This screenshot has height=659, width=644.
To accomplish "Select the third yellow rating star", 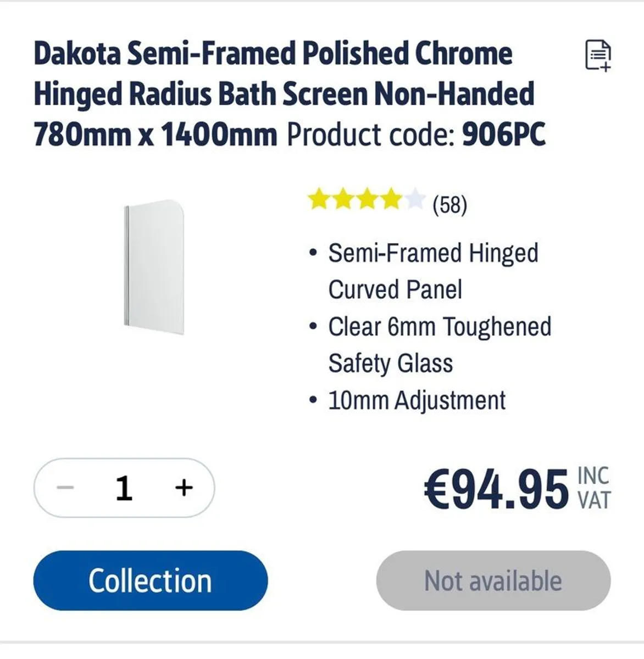I will pos(367,200).
